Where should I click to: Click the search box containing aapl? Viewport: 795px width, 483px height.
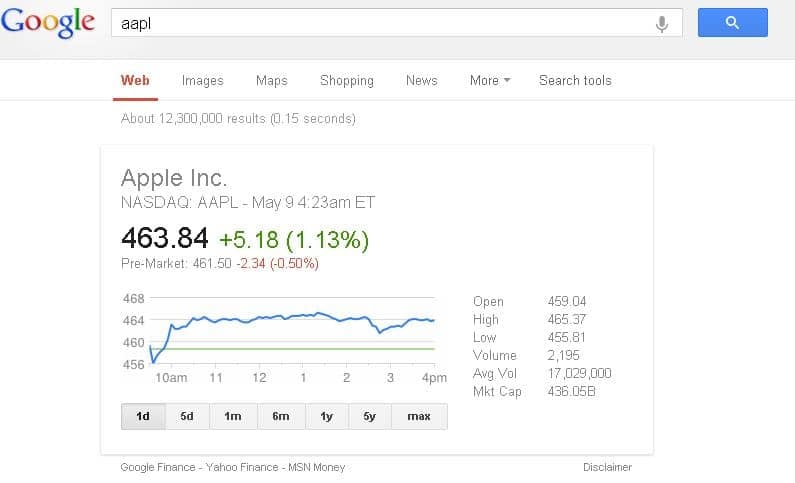(380, 23)
